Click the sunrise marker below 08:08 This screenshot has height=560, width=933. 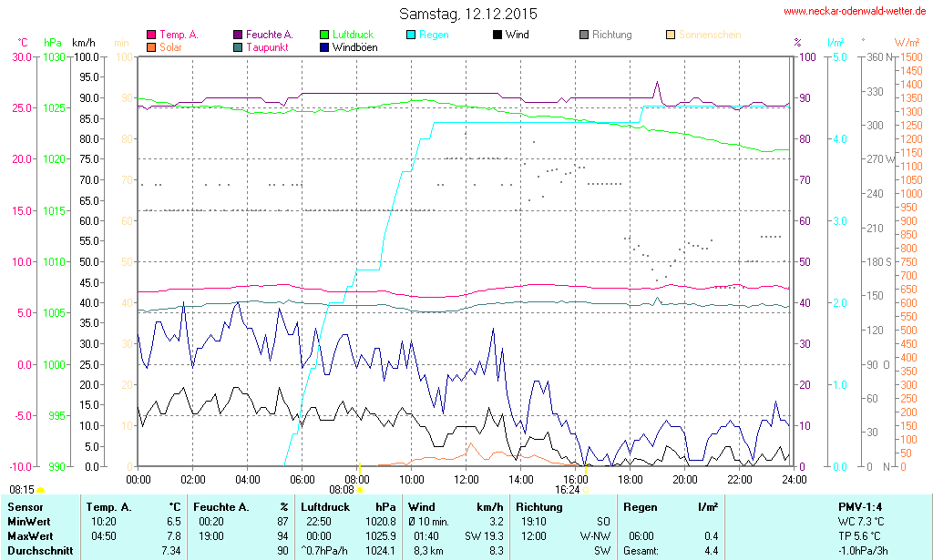(x=360, y=490)
